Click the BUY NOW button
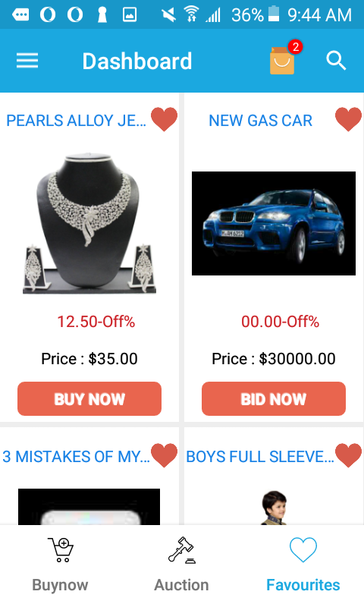Viewport: 364px width, 607px height. pos(89,399)
